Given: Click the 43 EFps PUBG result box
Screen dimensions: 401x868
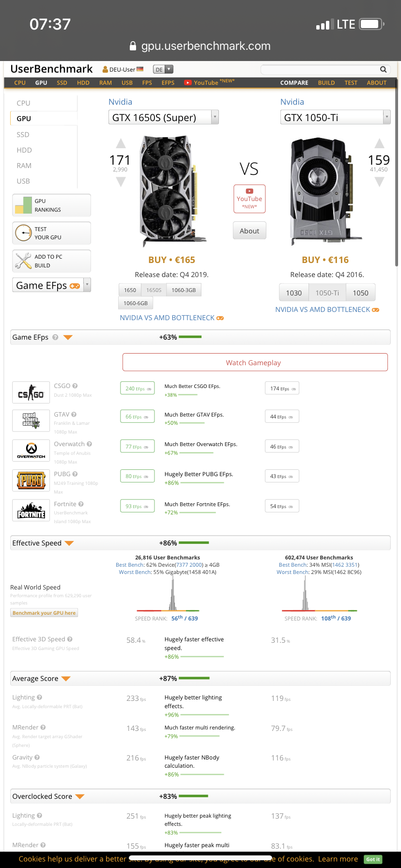Looking at the screenshot, I should [282, 476].
